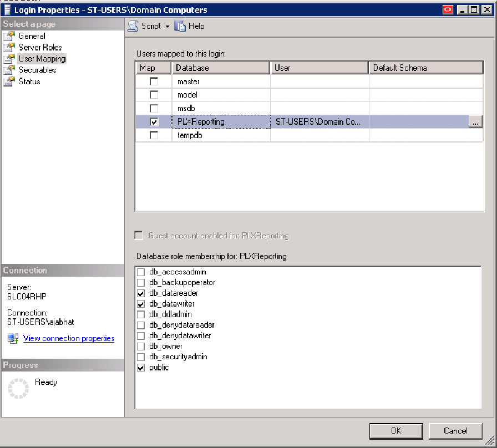
Task: Click the Status page icon
Action: point(9,82)
